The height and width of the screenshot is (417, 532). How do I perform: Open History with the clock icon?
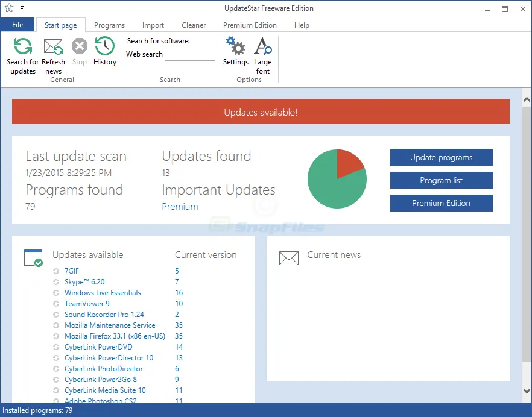[105, 46]
